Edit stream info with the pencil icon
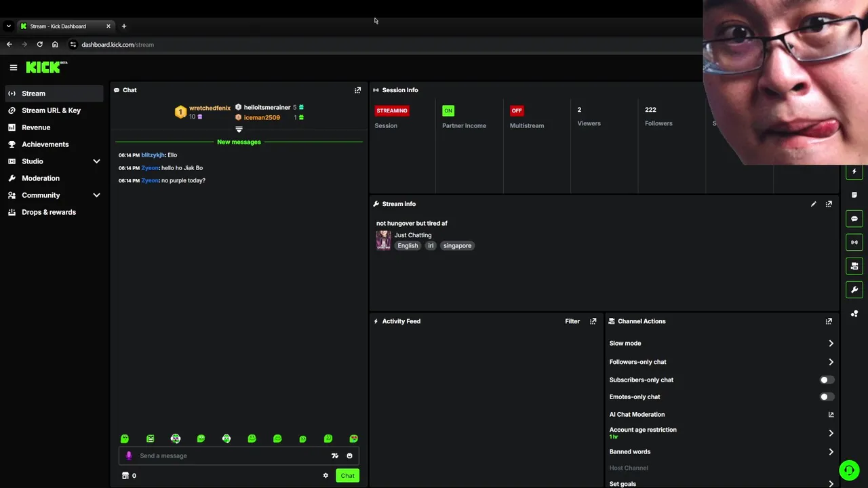Viewport: 868px width, 488px height. (813, 204)
